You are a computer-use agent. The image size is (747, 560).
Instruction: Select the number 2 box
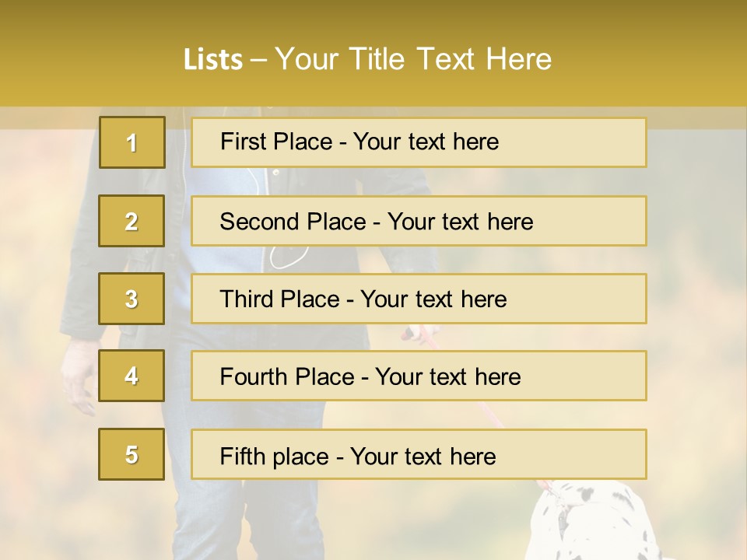pyautogui.click(x=132, y=221)
